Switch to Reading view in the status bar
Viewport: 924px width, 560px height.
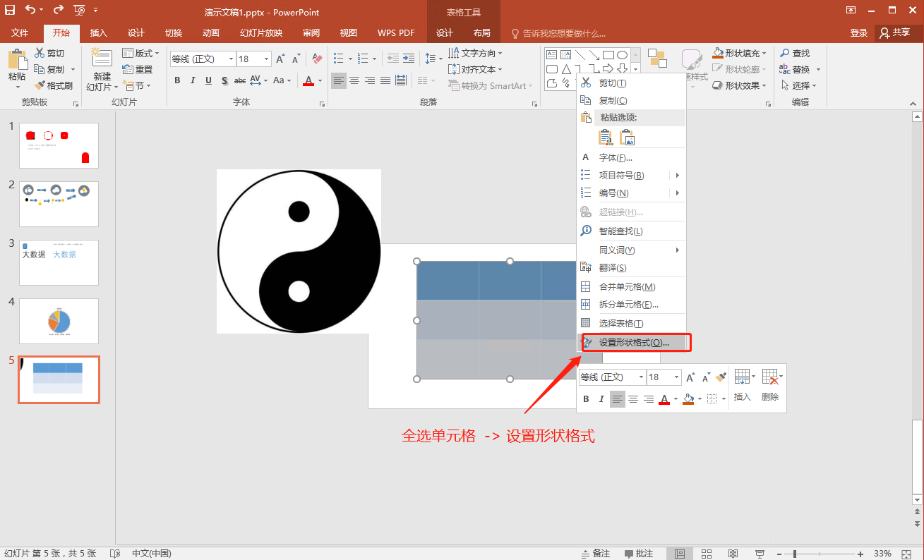click(733, 554)
